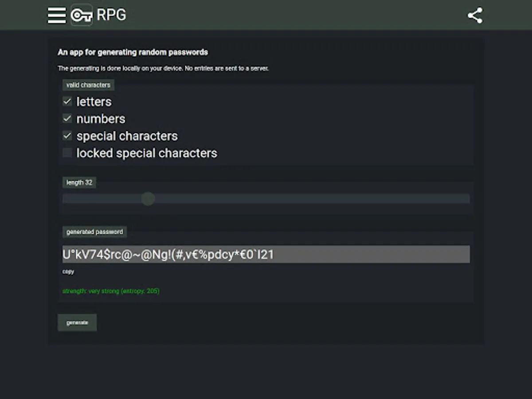Open the hamburger navigation menu
532x399 pixels.
point(57,15)
